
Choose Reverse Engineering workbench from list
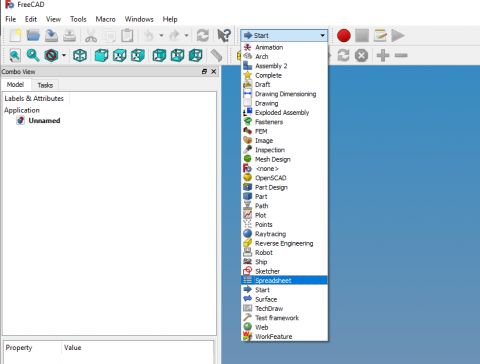[284, 243]
